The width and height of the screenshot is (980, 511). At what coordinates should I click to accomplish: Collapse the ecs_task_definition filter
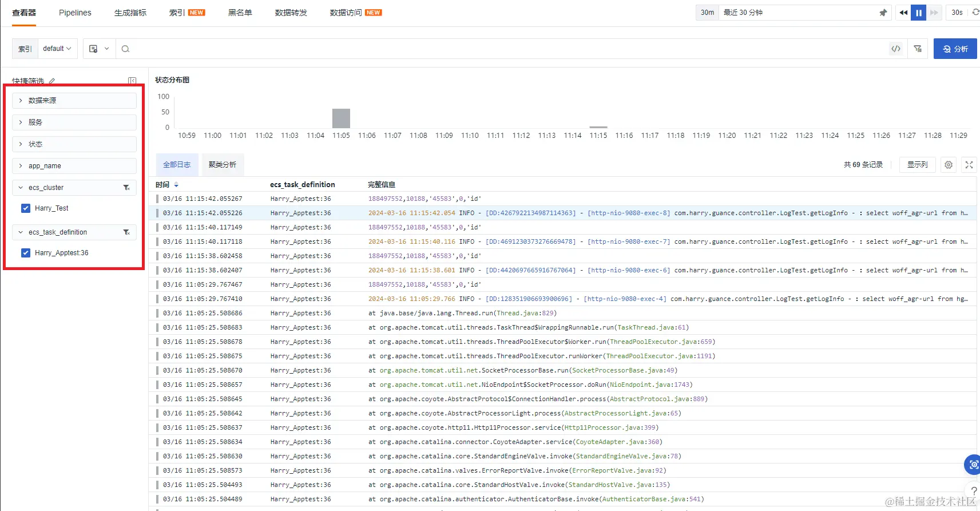point(21,232)
